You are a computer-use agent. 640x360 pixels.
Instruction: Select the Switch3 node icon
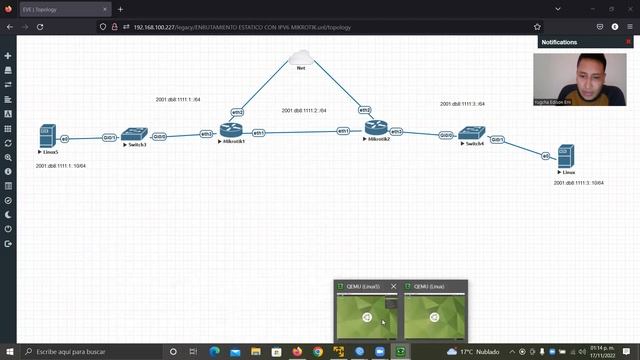point(134,134)
